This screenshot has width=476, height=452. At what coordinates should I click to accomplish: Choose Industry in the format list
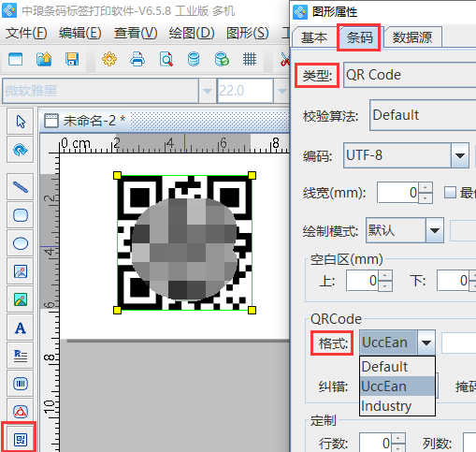pyautogui.click(x=397, y=406)
